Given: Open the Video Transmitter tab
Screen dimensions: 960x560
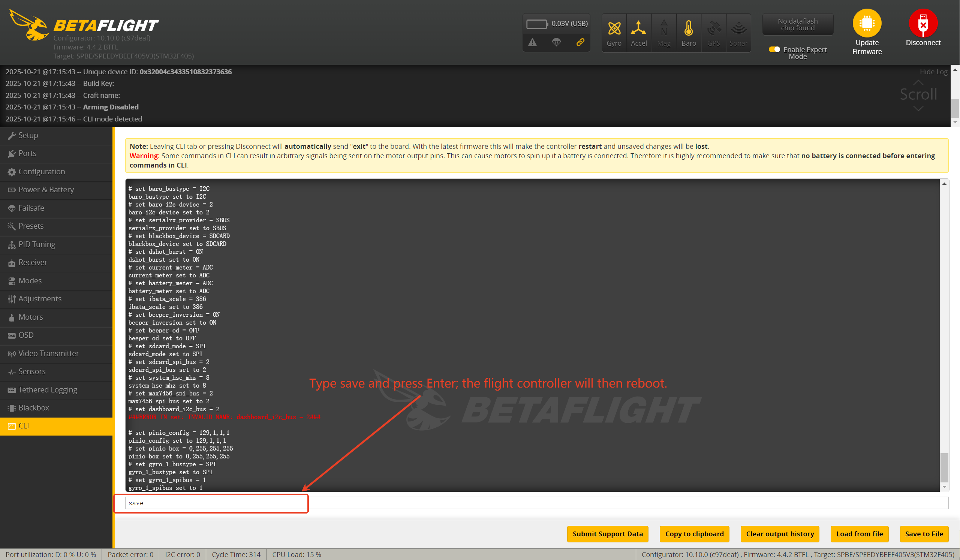Looking at the screenshot, I should pyautogui.click(x=48, y=353).
